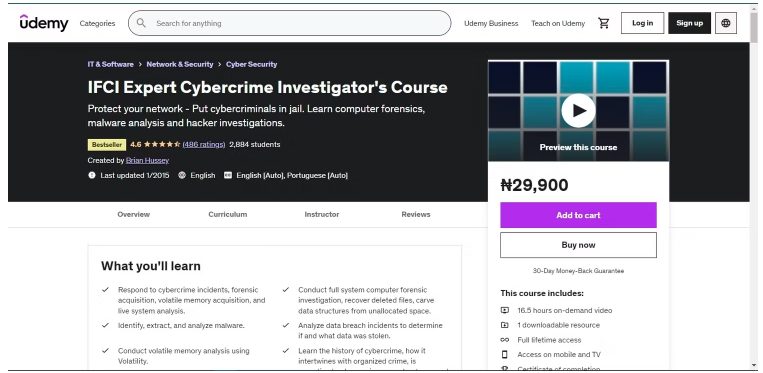763x373 pixels.
Task: Switch to the Instructor tab
Action: click(322, 214)
